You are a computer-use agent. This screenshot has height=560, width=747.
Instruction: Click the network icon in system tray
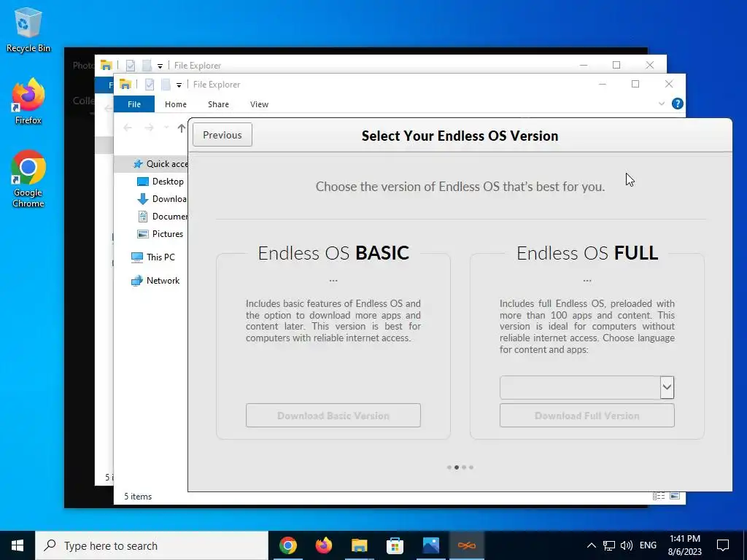click(609, 545)
